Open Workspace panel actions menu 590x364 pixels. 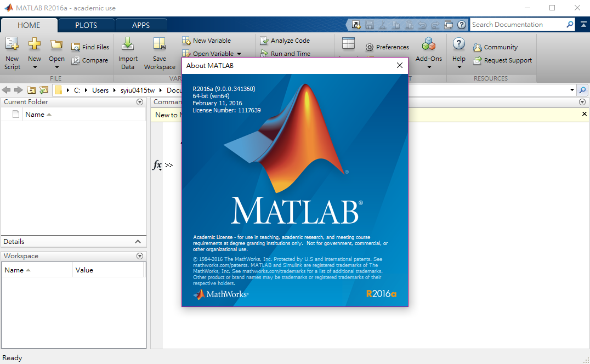pyautogui.click(x=140, y=256)
